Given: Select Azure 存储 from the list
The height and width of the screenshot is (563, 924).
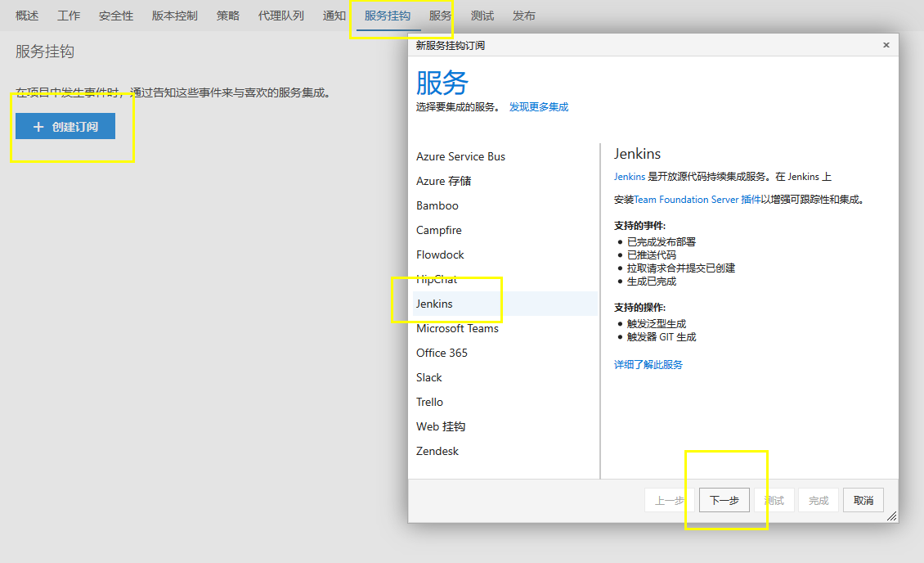Looking at the screenshot, I should [505, 181].
